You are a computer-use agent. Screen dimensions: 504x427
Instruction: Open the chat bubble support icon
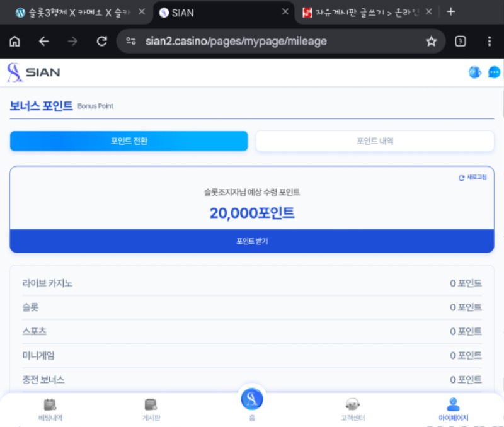(494, 72)
